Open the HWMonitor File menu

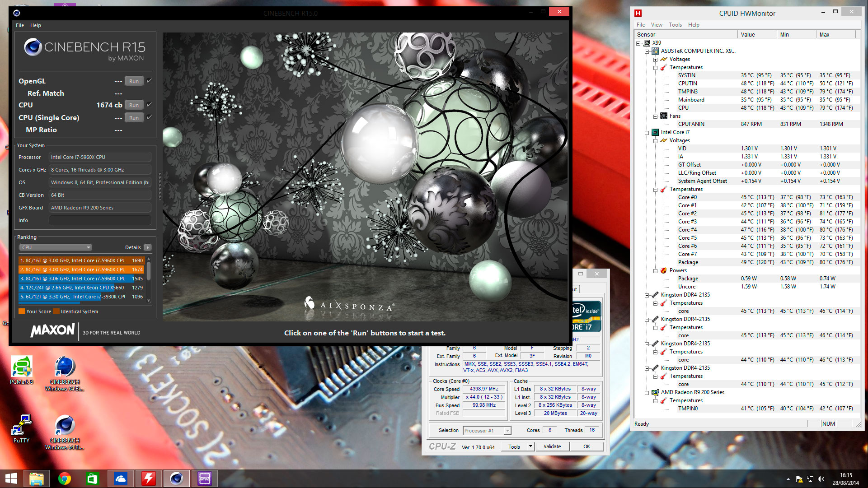641,25
